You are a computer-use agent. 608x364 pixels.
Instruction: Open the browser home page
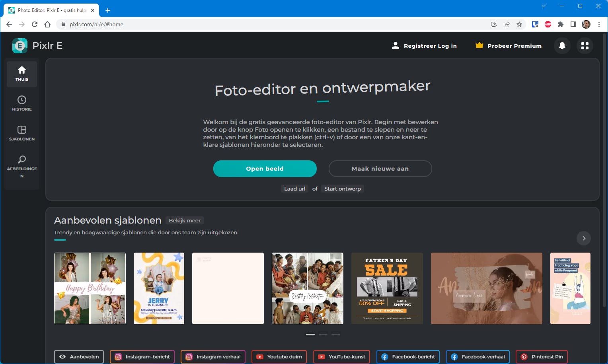(47, 24)
